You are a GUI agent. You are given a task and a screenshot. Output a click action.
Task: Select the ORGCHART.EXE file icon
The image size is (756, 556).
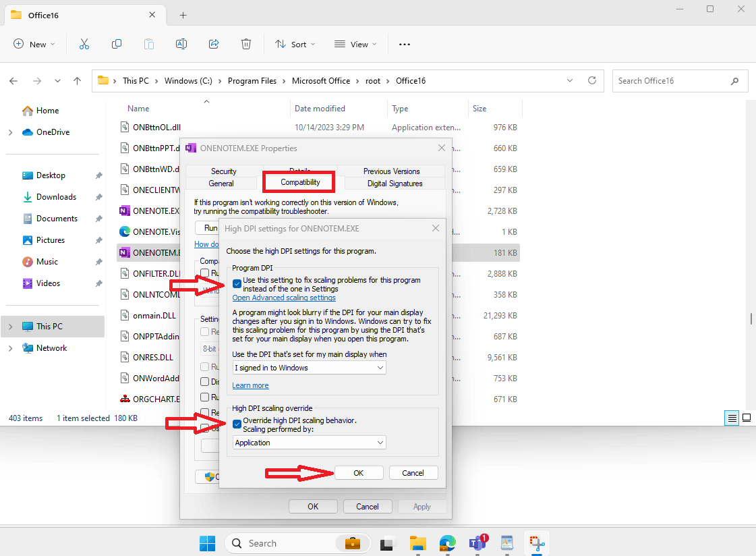(x=125, y=399)
